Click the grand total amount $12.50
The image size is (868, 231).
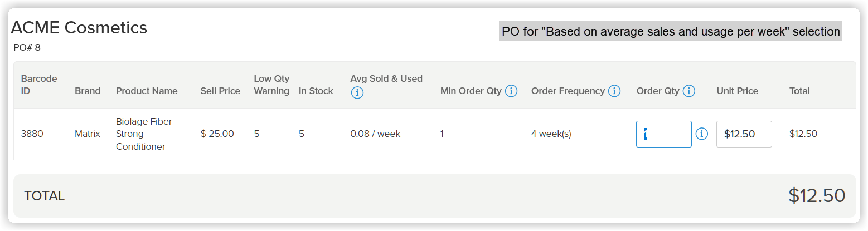pos(817,196)
